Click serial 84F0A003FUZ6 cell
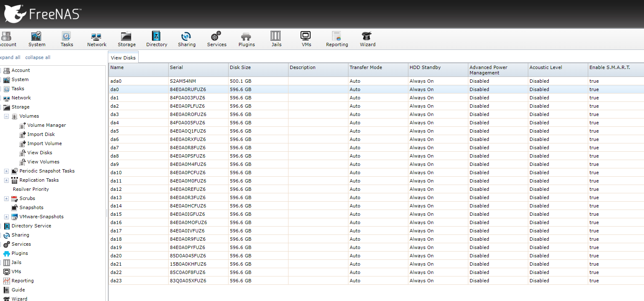644x301 pixels. point(198,98)
